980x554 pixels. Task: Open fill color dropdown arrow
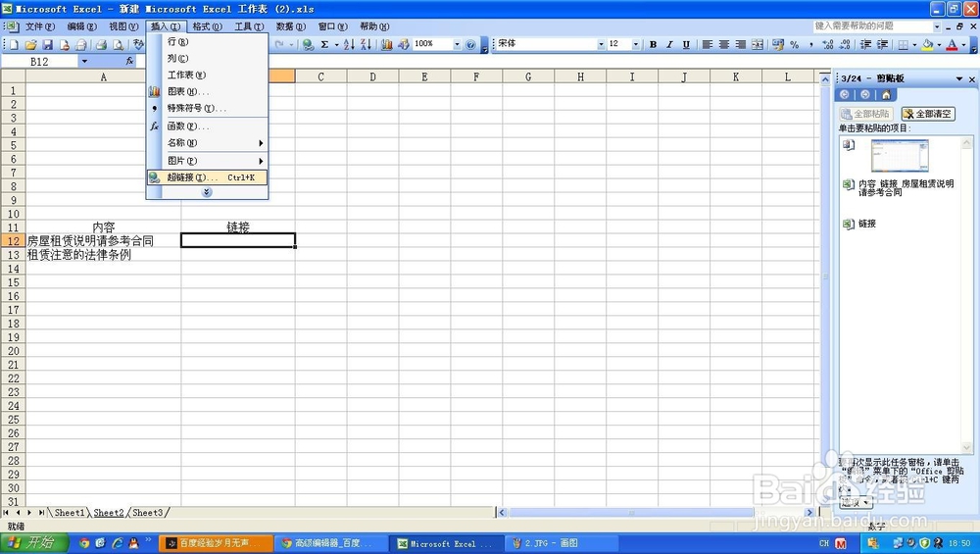939,44
